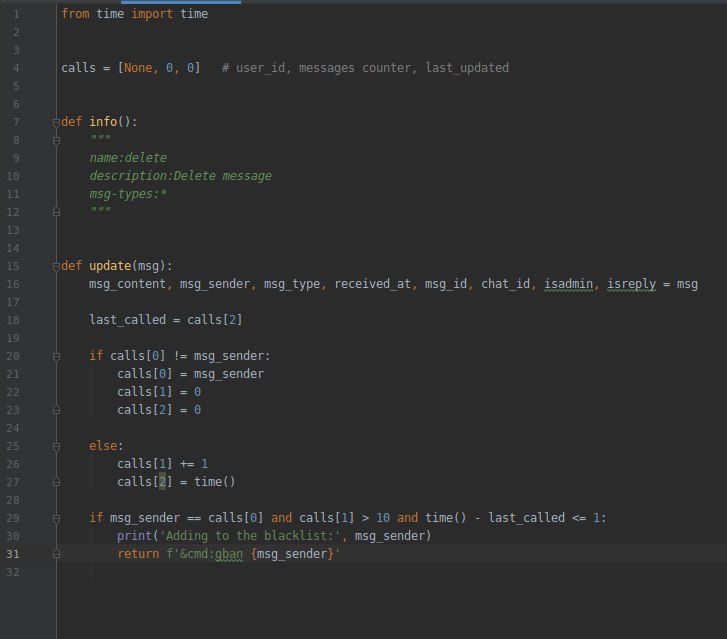Screen dimensions: 727x639
Task: Click the underlined 'isadmin' variable
Action: pyautogui.click(x=568, y=284)
